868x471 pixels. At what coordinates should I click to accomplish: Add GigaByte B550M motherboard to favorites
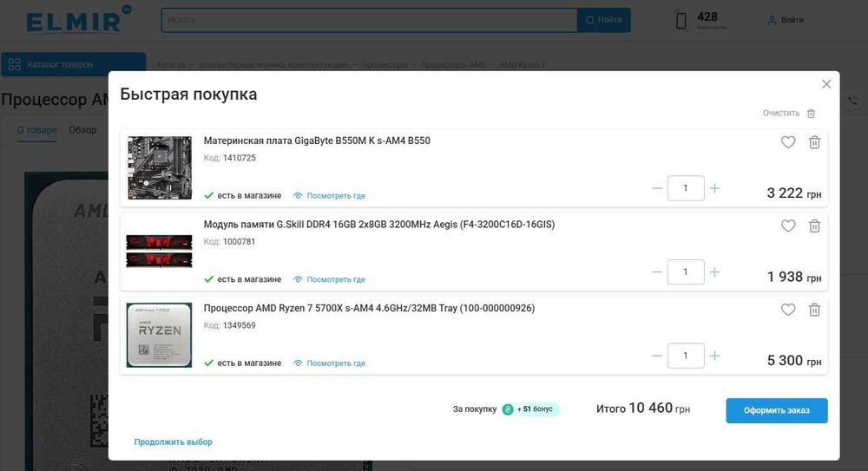[788, 142]
